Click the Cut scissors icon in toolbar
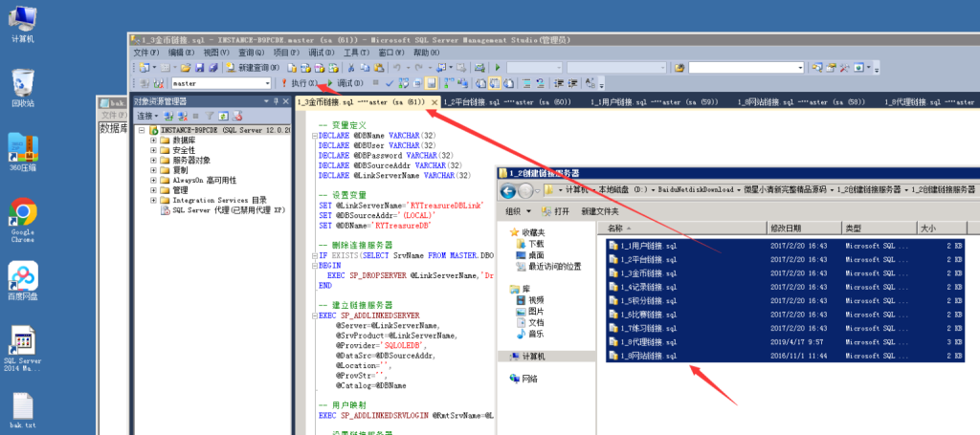The image size is (980, 435). pyautogui.click(x=352, y=68)
